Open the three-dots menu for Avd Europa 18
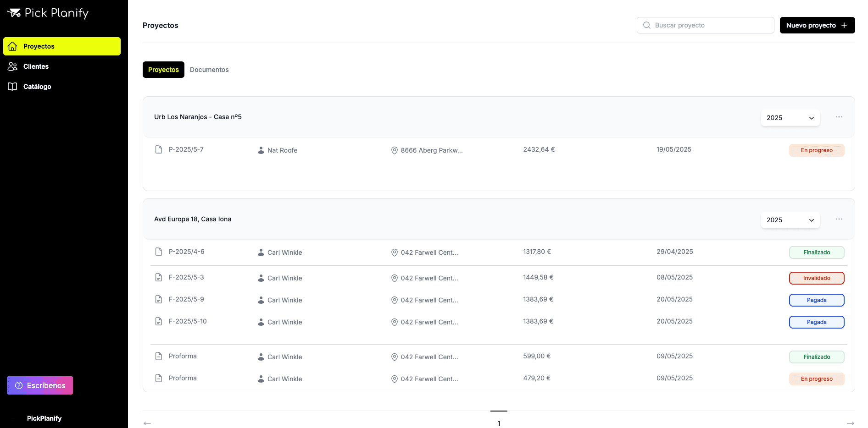This screenshot has width=868, height=428. point(839,219)
